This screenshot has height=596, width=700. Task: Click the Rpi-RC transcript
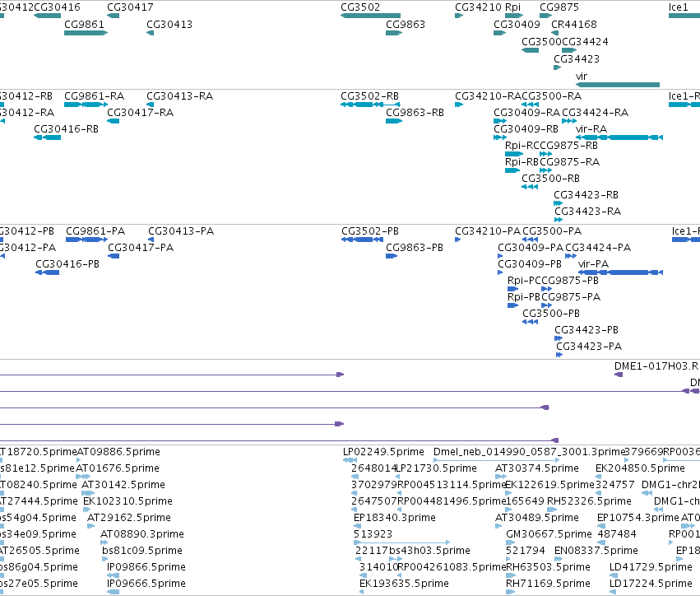[514, 154]
